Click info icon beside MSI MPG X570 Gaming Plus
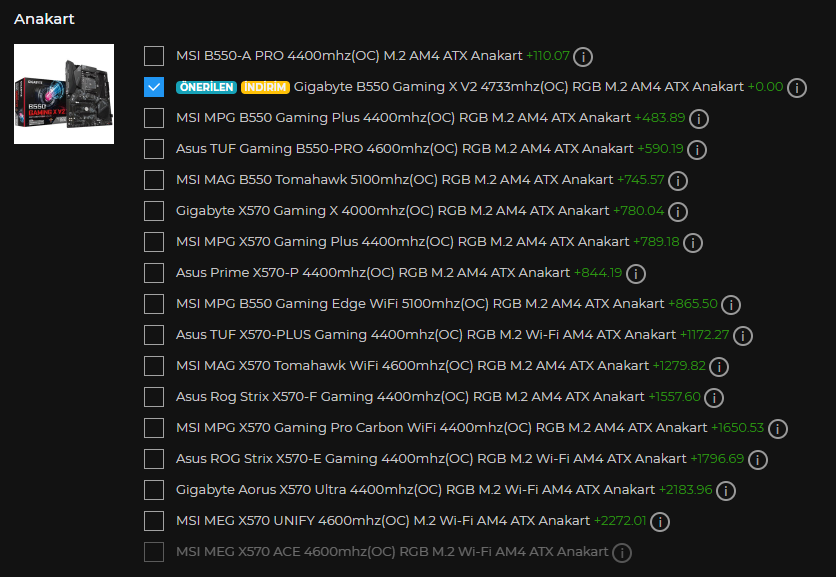This screenshot has width=836, height=577. pyautogui.click(x=693, y=242)
